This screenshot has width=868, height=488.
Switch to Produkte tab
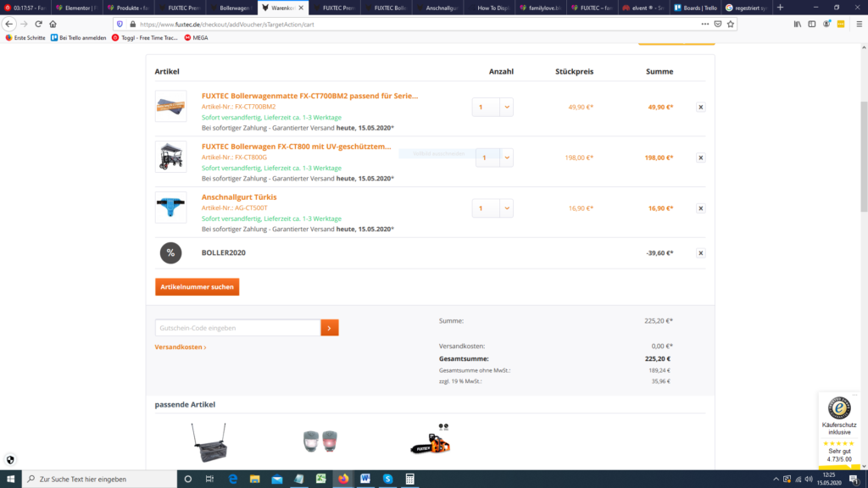click(x=128, y=8)
